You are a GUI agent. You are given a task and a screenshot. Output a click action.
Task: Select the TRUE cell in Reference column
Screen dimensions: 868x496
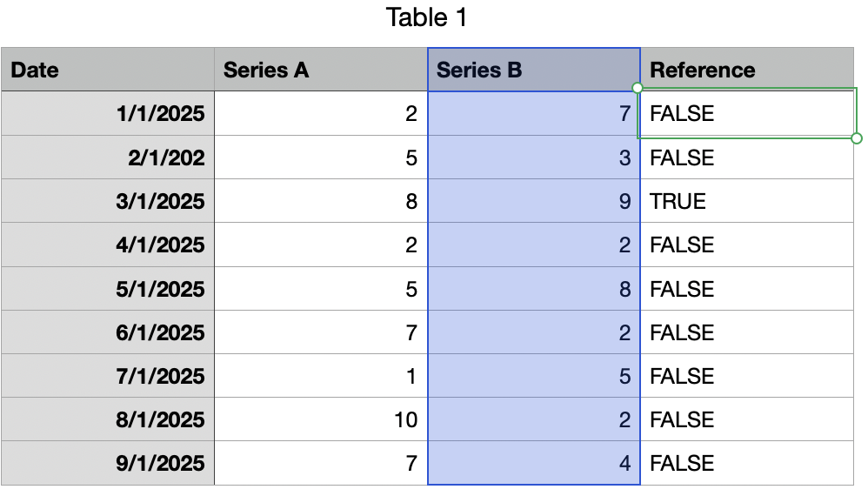click(747, 201)
